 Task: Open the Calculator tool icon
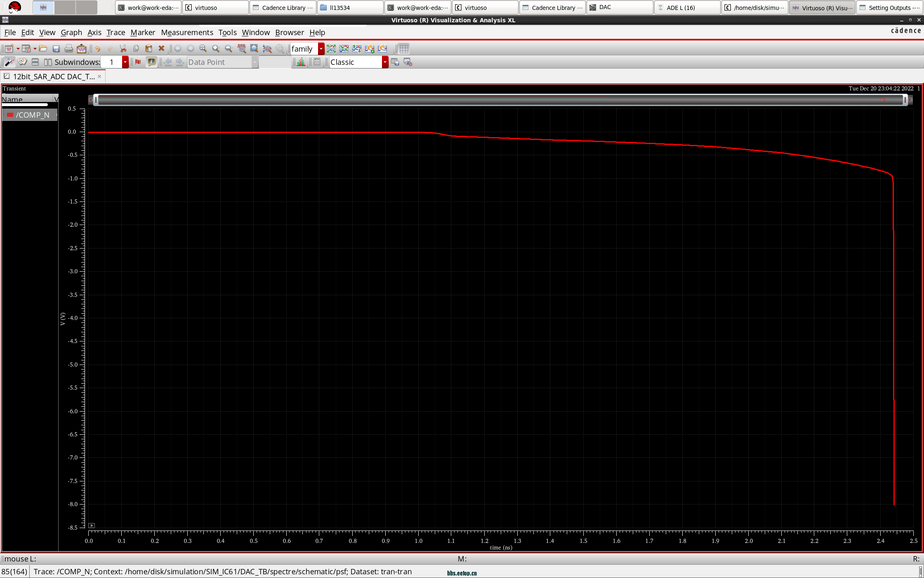pyautogui.click(x=317, y=62)
